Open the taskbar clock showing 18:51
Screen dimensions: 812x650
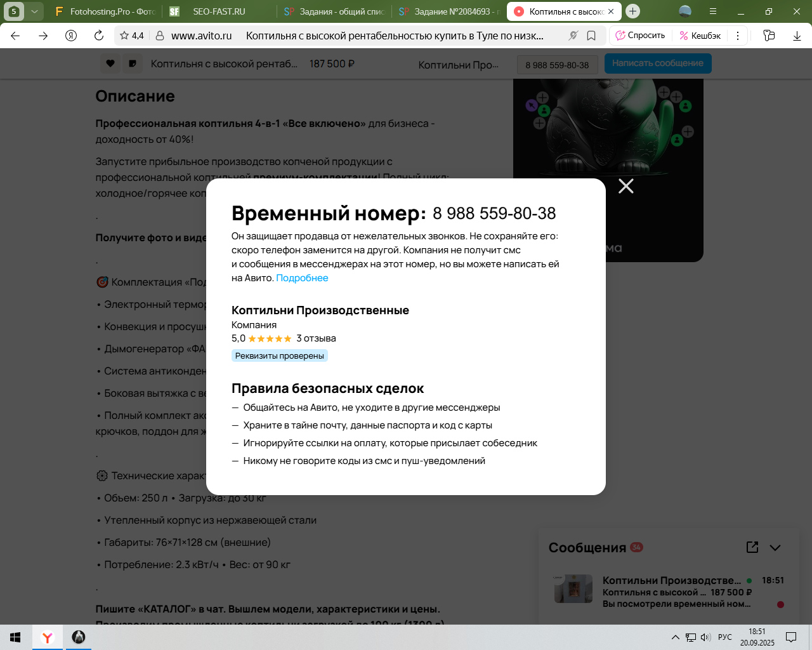[757, 637]
